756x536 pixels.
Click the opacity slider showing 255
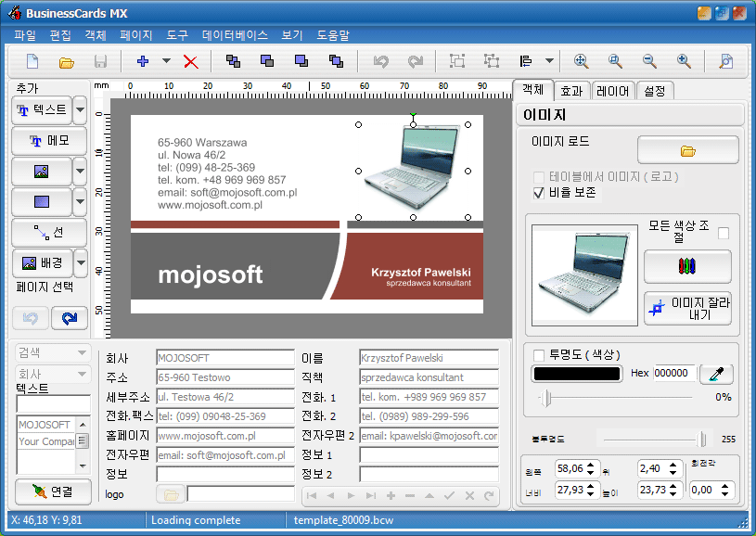point(655,440)
